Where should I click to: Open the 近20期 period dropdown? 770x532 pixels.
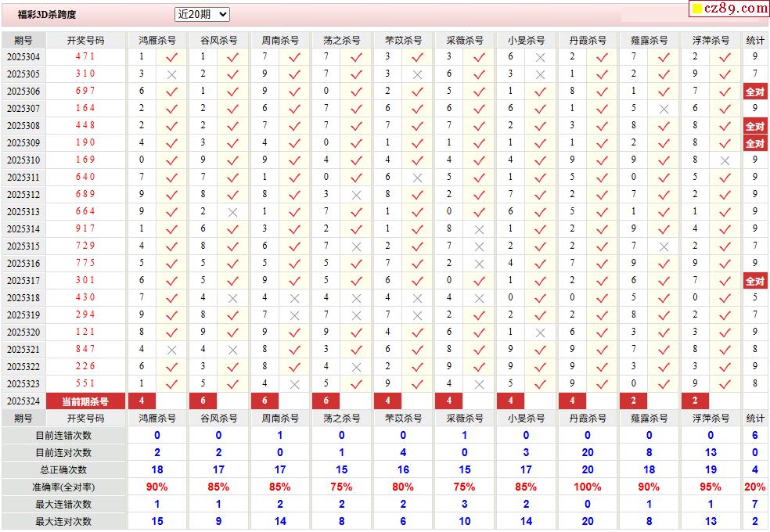click(202, 15)
